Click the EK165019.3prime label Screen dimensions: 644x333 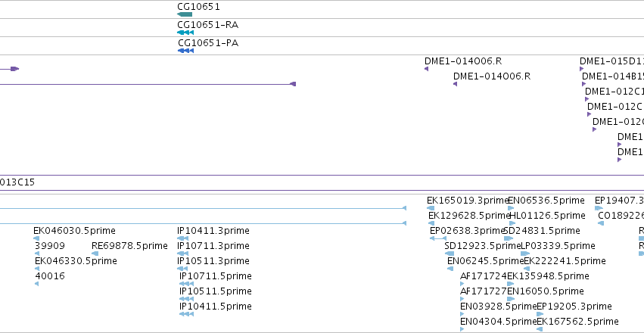coord(468,201)
